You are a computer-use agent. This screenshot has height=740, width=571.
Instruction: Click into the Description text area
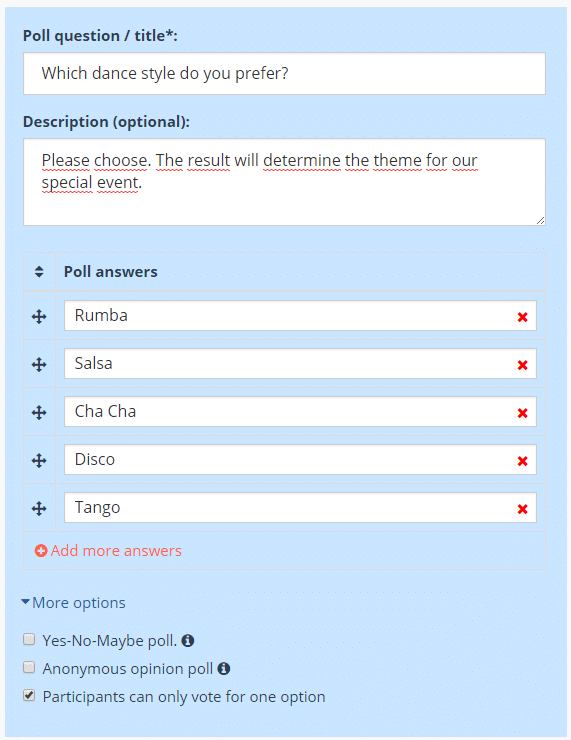click(284, 182)
